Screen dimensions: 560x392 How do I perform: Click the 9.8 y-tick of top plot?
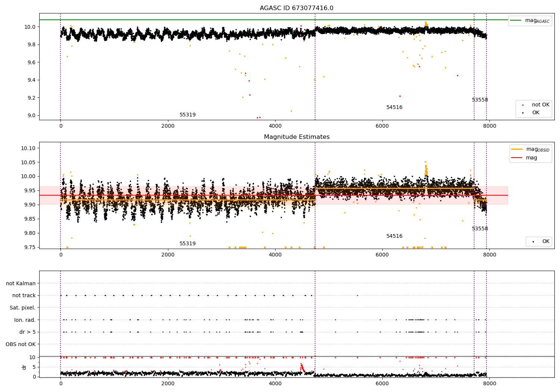click(31, 45)
